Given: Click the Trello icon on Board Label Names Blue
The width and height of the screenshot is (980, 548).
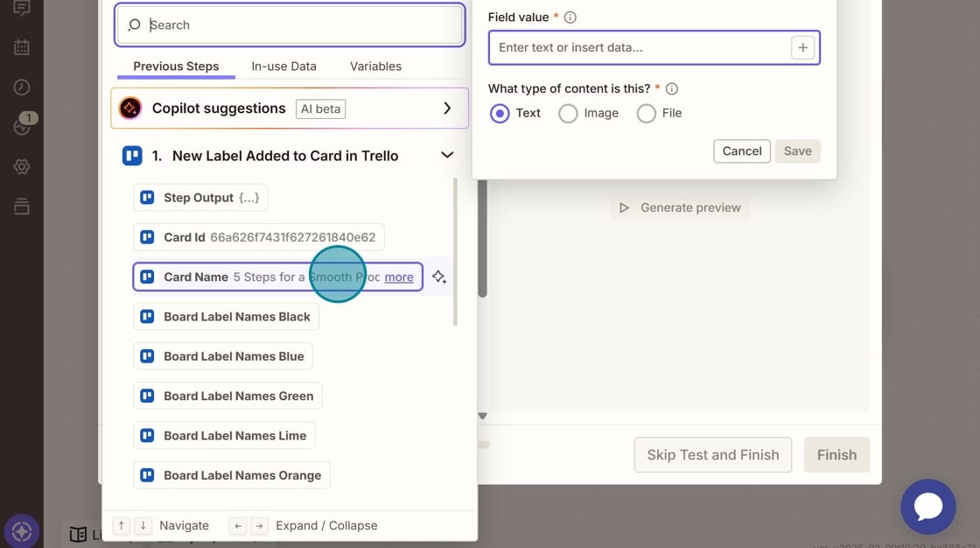Looking at the screenshot, I should [148, 356].
